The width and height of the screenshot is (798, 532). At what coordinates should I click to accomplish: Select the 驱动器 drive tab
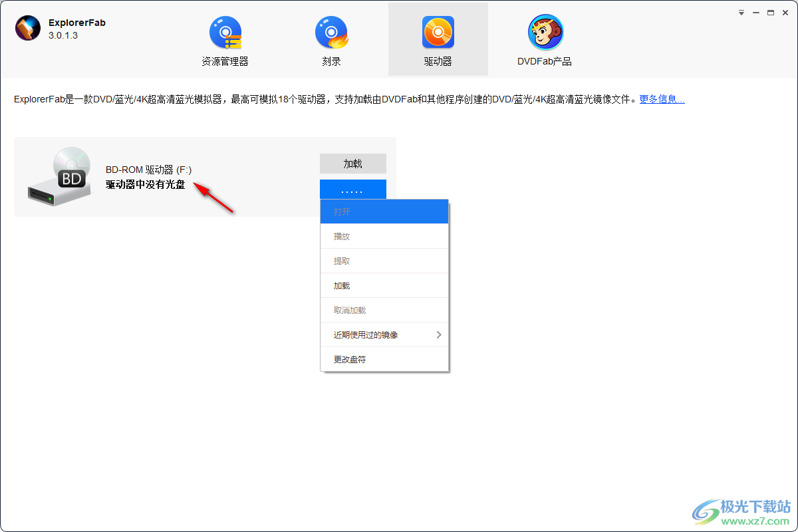coord(438,39)
